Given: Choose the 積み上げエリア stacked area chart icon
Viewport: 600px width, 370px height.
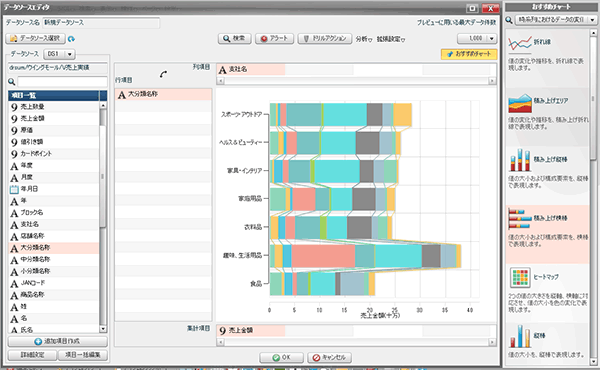Looking at the screenshot, I should tap(520, 103).
